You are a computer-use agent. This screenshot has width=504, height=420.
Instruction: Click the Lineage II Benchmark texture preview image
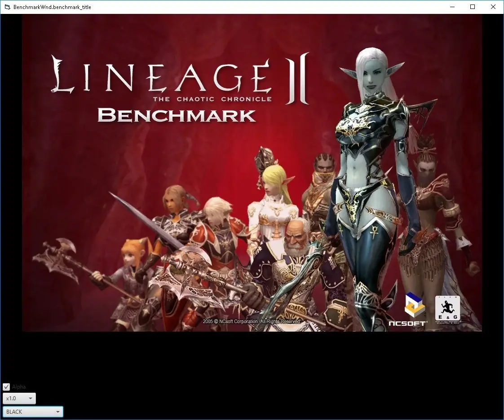[x=252, y=173]
